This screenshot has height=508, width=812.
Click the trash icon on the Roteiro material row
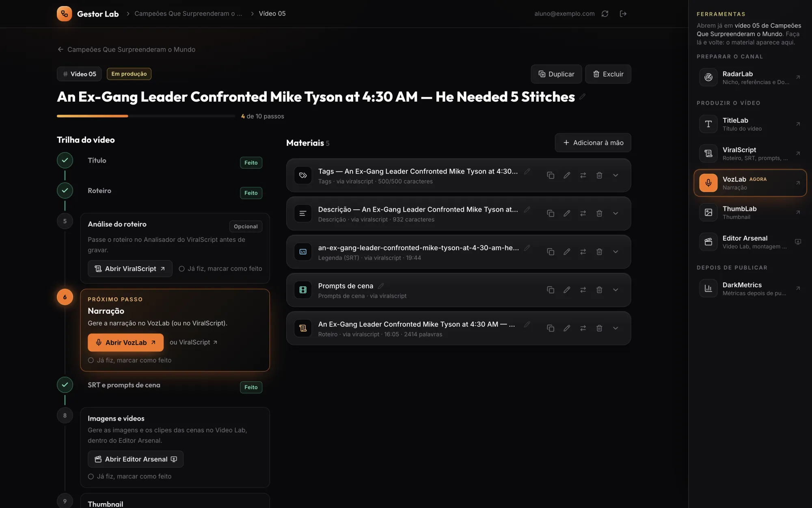point(599,328)
